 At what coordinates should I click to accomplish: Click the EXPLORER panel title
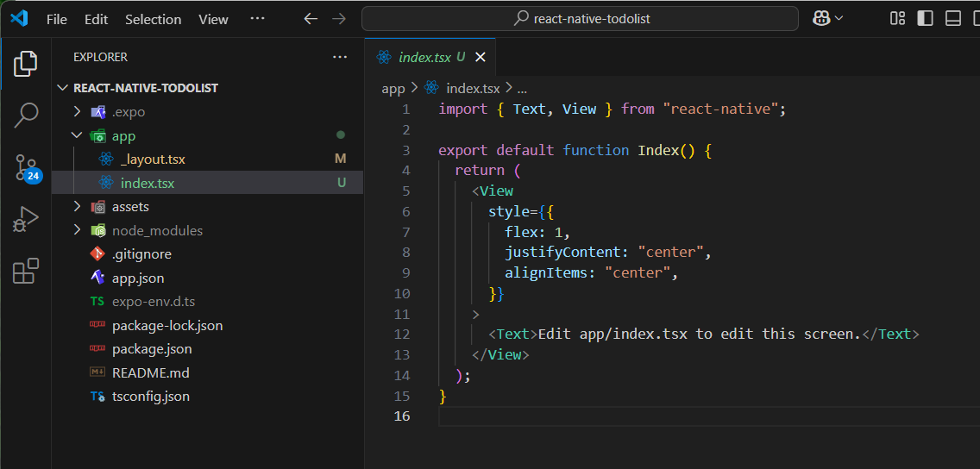point(101,57)
